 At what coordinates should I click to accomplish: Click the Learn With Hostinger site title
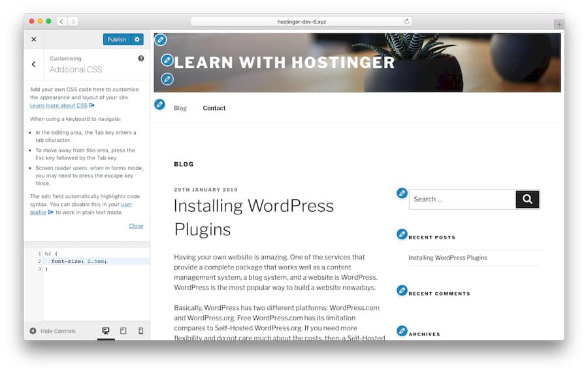point(284,62)
